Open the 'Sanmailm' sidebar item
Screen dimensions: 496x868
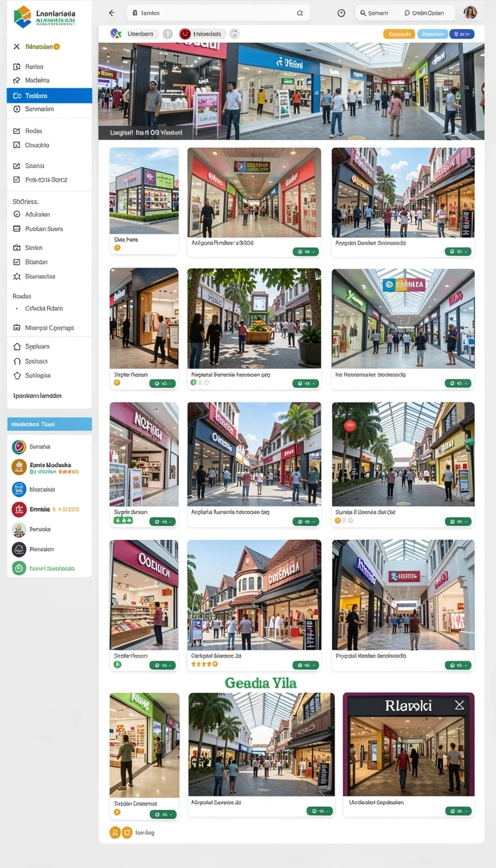(x=39, y=109)
